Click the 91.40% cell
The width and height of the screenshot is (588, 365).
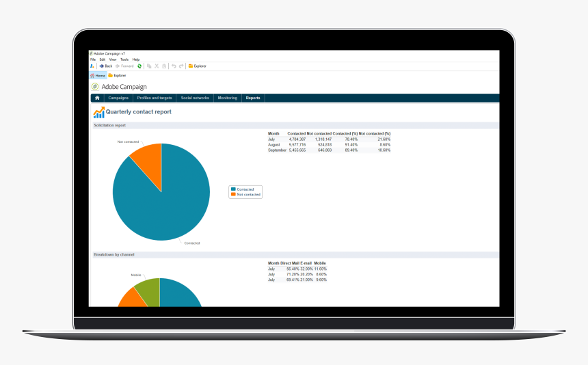click(x=351, y=145)
